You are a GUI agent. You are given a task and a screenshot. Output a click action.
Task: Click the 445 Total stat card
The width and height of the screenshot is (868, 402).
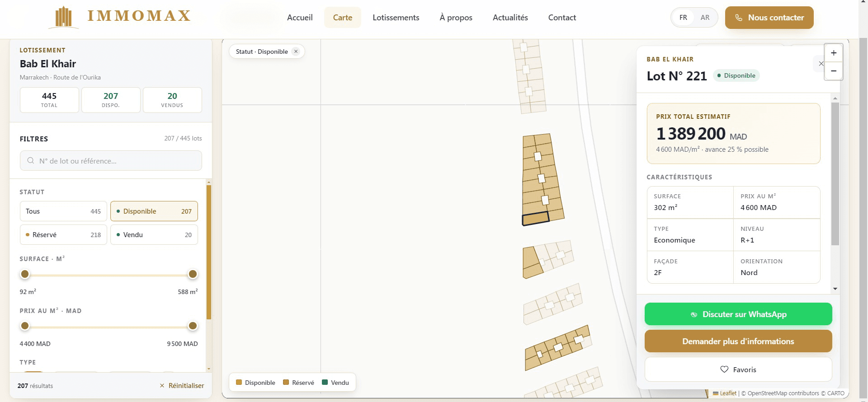click(49, 100)
